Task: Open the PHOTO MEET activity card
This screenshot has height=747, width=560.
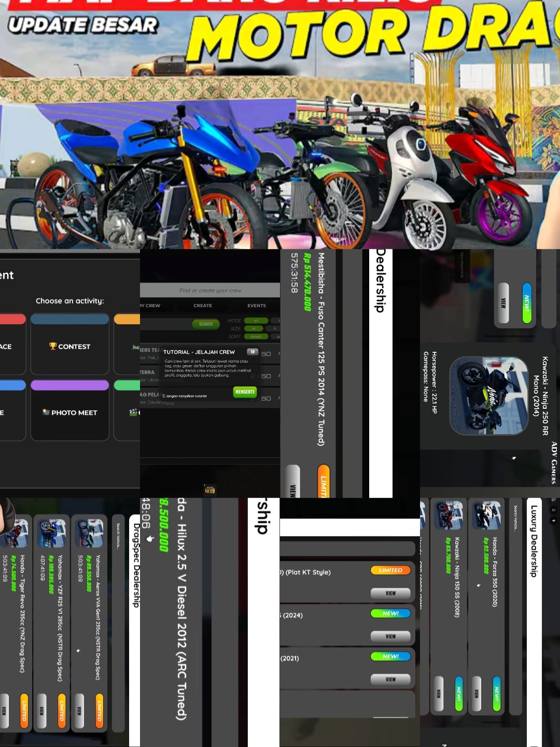Action: click(x=70, y=410)
